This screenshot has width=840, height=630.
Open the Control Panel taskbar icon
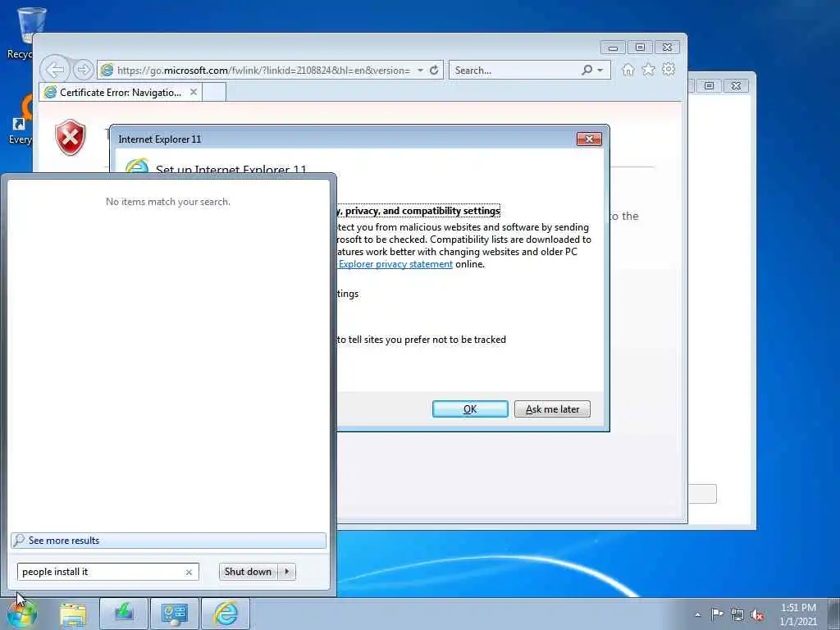tap(175, 614)
